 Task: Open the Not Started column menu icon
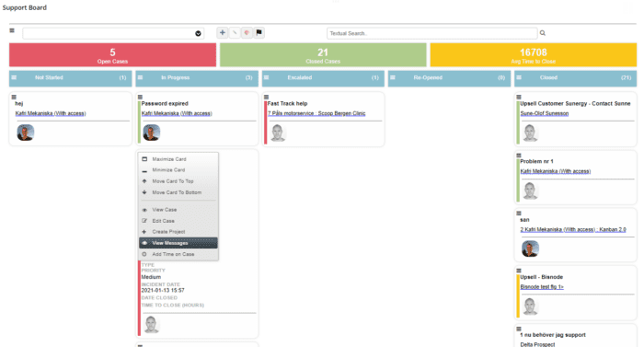[x=14, y=77]
